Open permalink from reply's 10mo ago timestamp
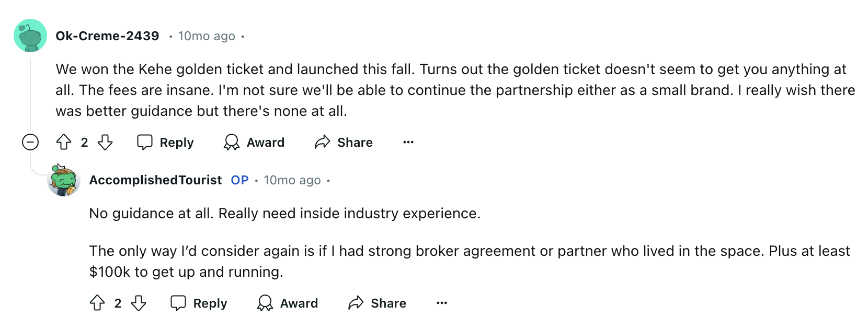 pyautogui.click(x=292, y=180)
